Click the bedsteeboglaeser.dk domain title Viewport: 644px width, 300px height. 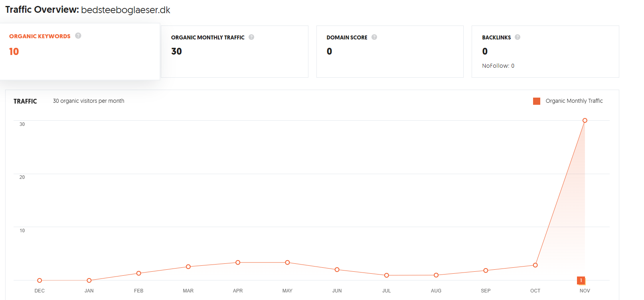coord(126,10)
